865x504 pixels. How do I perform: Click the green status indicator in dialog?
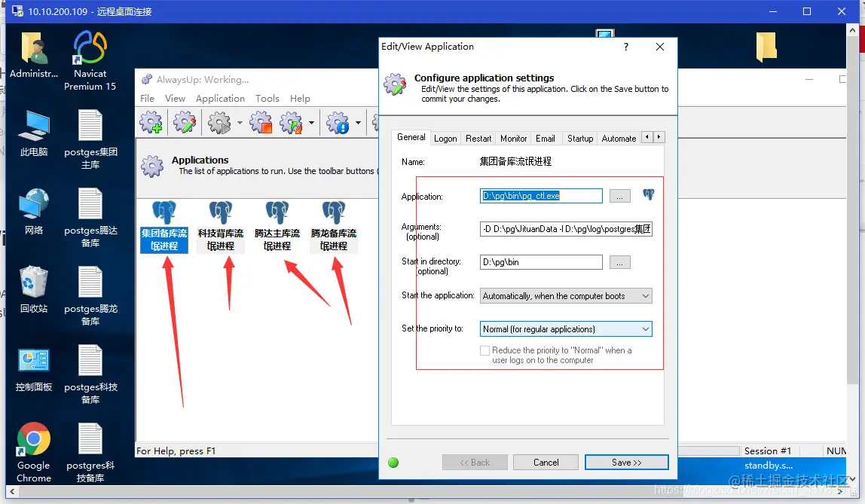[393, 463]
